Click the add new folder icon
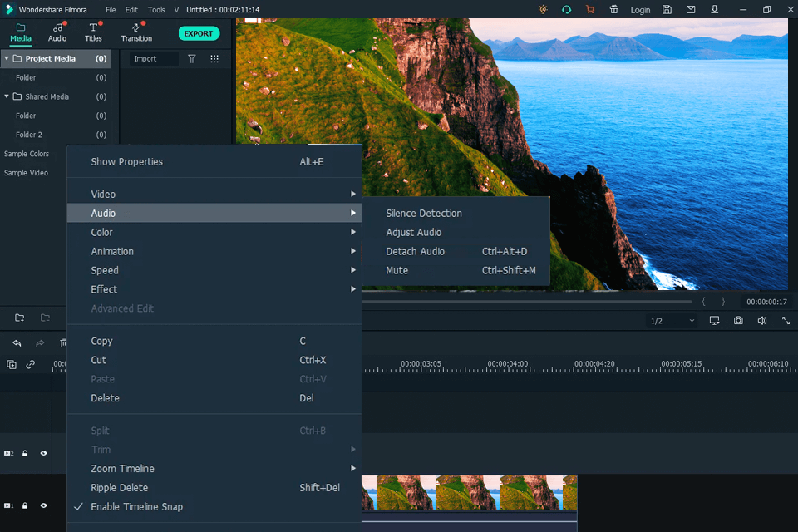The width and height of the screenshot is (798, 532). (19, 318)
